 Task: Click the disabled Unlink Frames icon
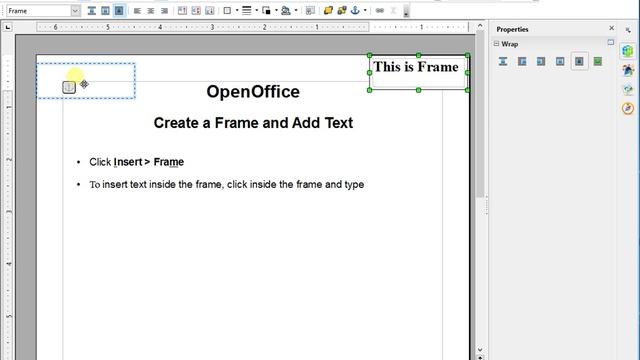[393, 11]
